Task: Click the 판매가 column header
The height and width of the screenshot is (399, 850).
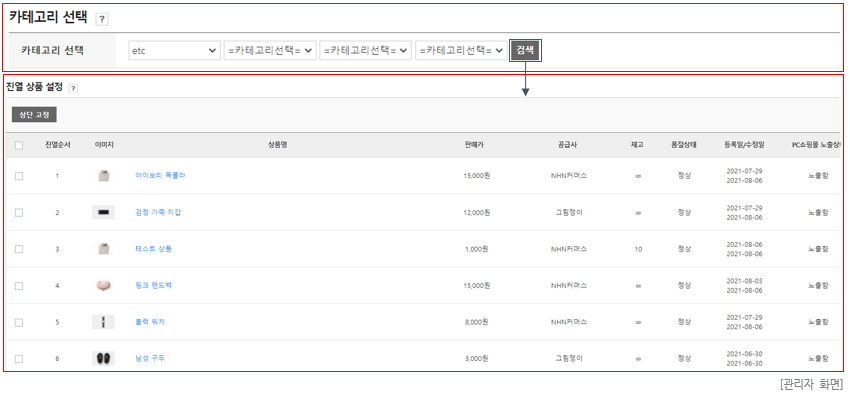Action: 473,145
